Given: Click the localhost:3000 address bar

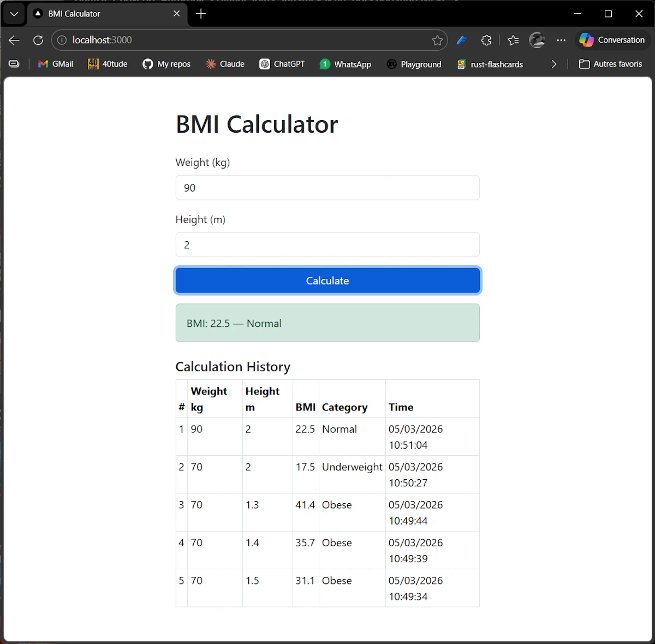Looking at the screenshot, I should 246,40.
